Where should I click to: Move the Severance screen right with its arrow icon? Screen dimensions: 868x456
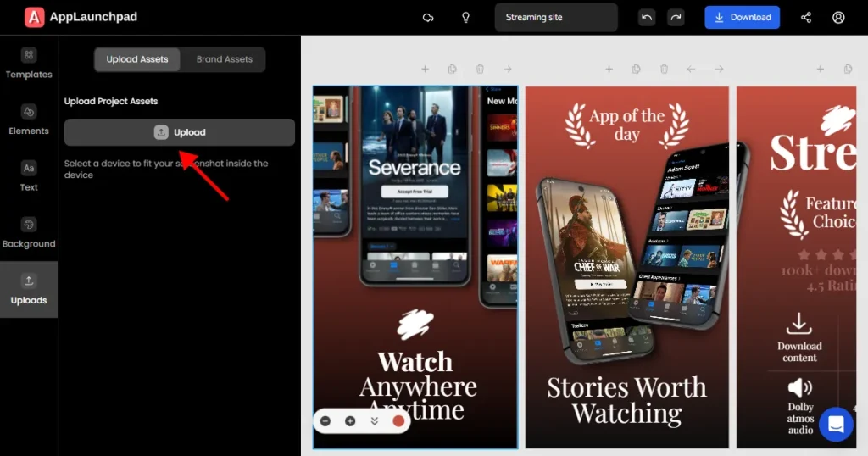tap(507, 70)
